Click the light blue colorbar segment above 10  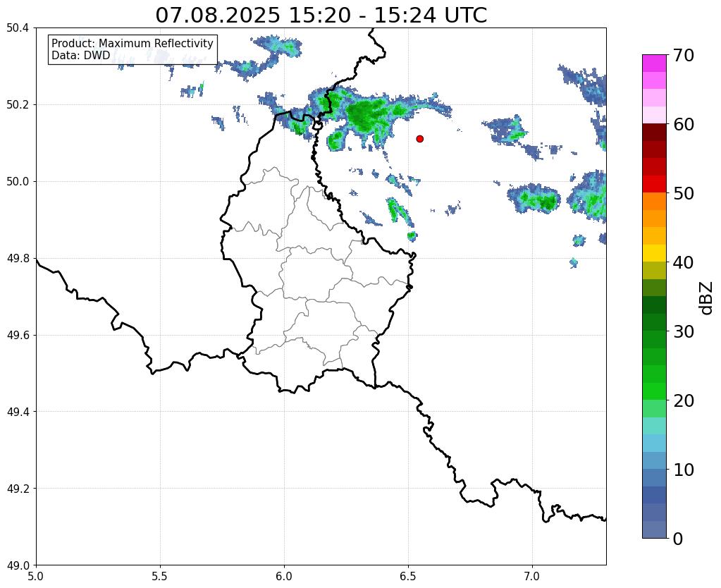[654, 460]
